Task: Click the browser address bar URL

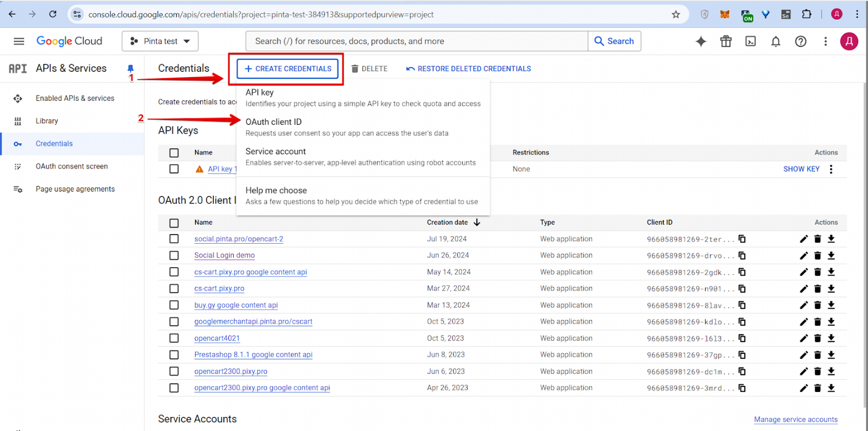Action: (x=261, y=15)
